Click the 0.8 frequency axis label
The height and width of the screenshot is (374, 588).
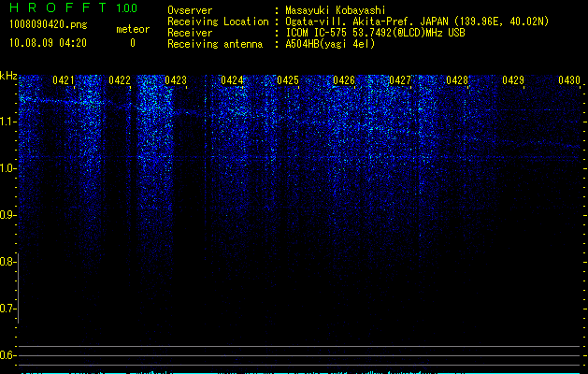click(7, 262)
